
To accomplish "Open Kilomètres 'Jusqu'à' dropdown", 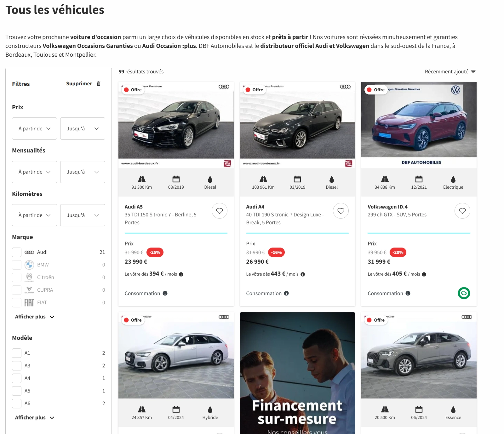I will pos(83,215).
